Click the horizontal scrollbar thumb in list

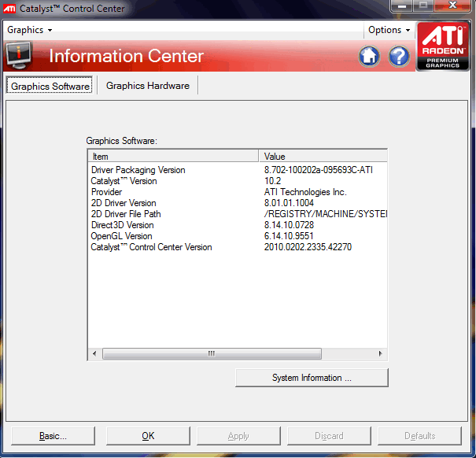212,353
